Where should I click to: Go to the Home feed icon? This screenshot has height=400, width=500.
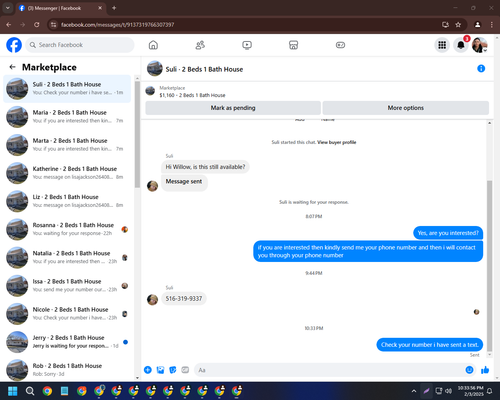pyautogui.click(x=153, y=45)
